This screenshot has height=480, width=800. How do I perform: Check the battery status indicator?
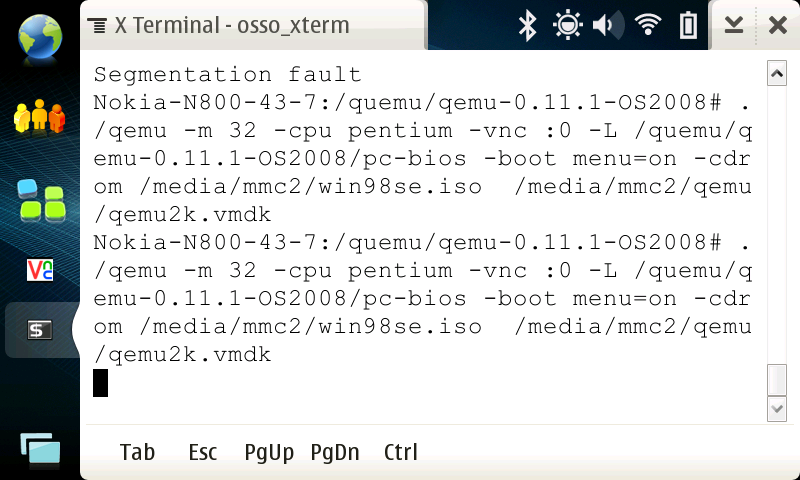(688, 26)
